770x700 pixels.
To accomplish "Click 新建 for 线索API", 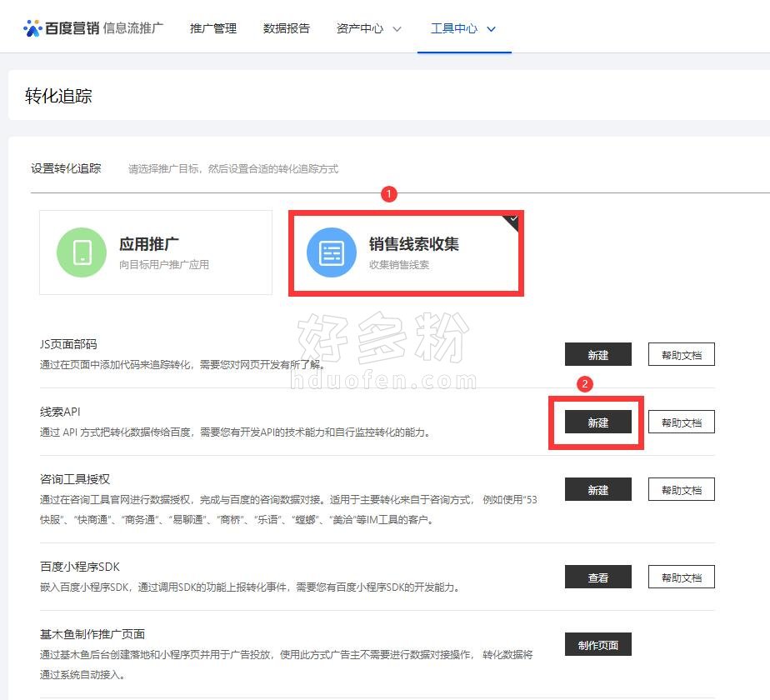I will click(598, 422).
